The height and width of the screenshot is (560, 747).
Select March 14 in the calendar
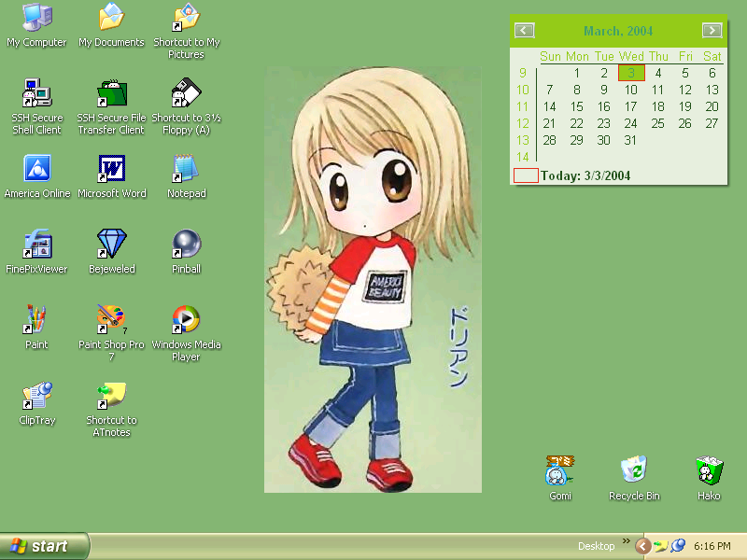tap(549, 106)
